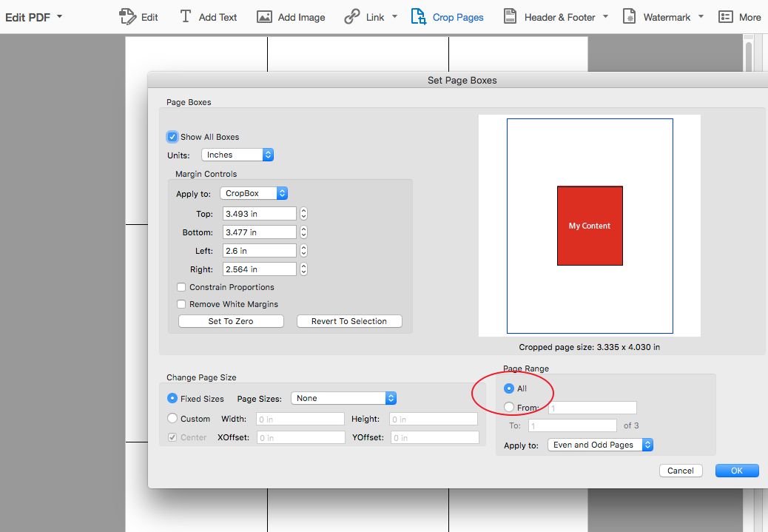Select the All page range radio button
This screenshot has height=532, width=768.
(x=509, y=388)
